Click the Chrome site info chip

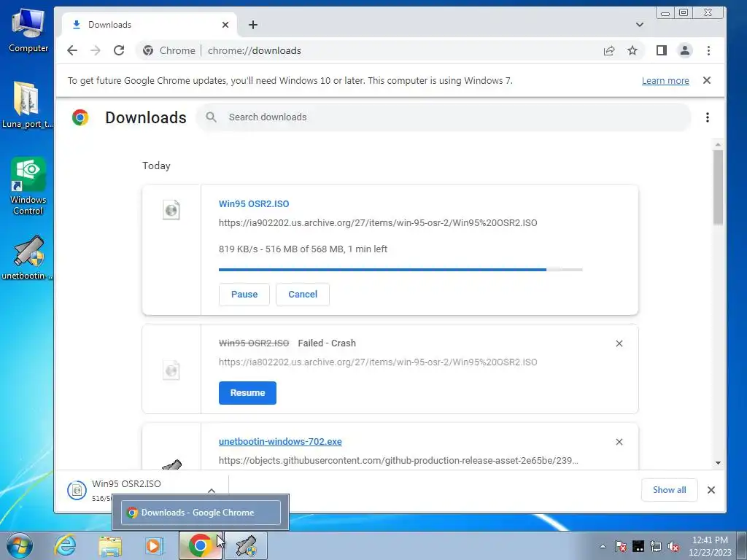pos(169,50)
